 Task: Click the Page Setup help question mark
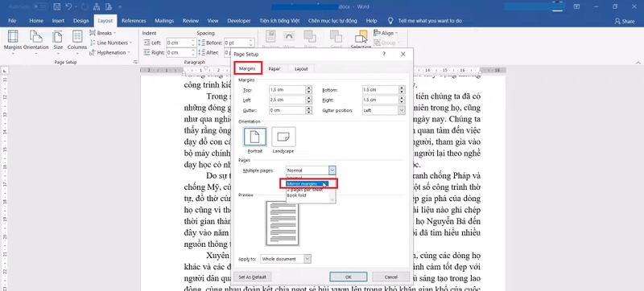click(384, 54)
